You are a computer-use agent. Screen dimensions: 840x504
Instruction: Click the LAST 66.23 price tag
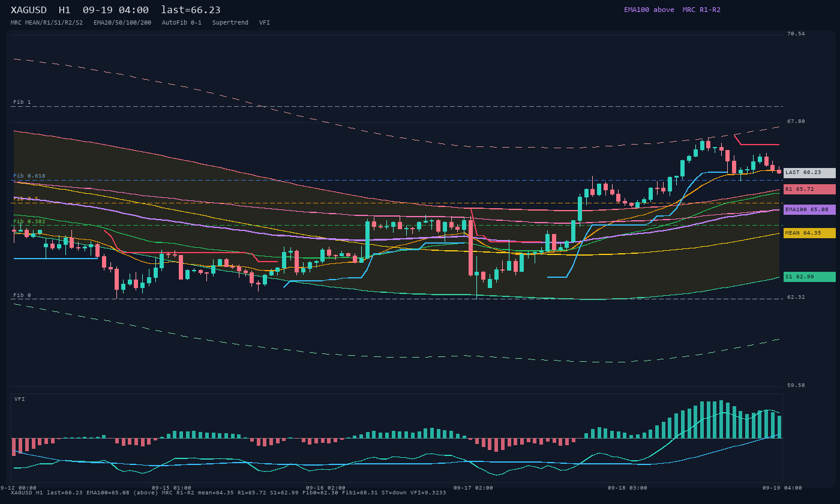(809, 173)
